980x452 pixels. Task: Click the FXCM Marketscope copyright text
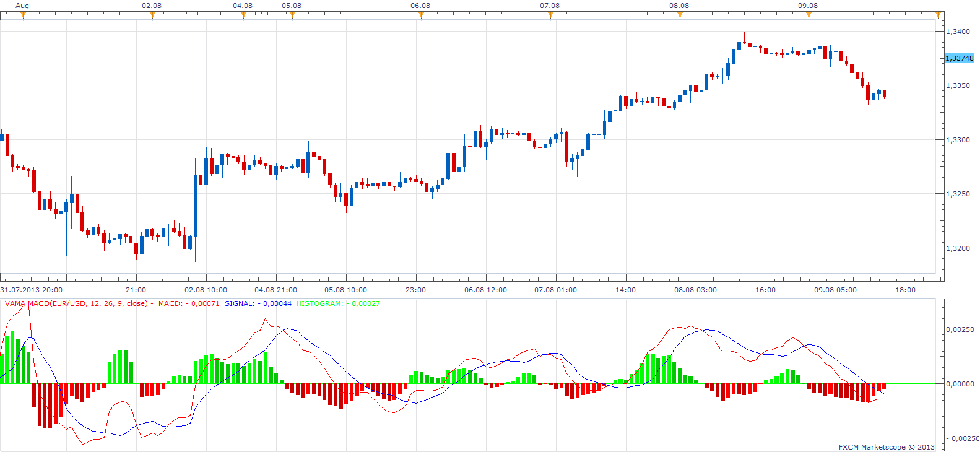click(887, 447)
